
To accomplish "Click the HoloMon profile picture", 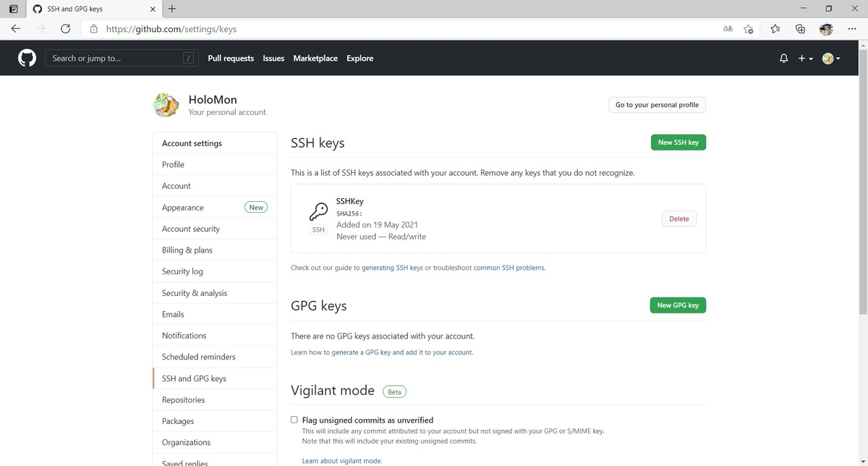I will tap(166, 105).
